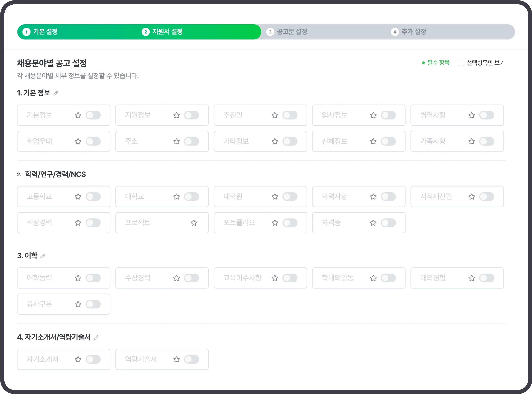The image size is (532, 394).
Task: Star the 자기소개서 card as required
Action: pyautogui.click(x=78, y=360)
